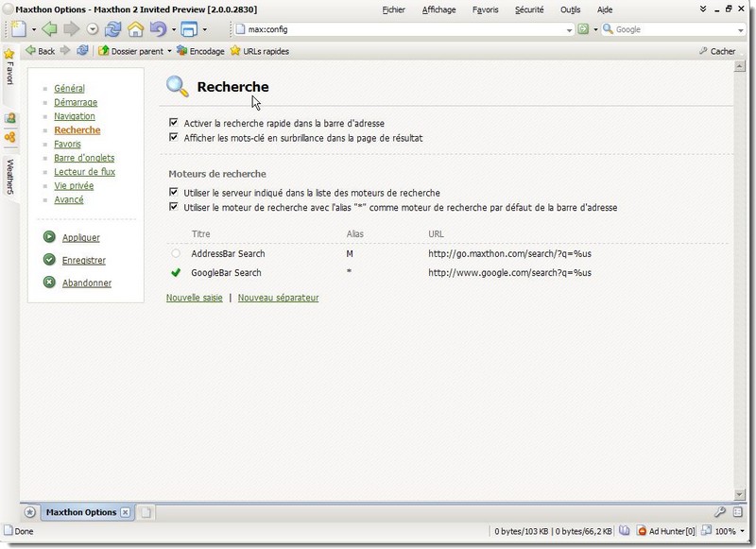Click the Appliquer green play icon
The width and height of the screenshot is (756, 549).
click(x=49, y=236)
